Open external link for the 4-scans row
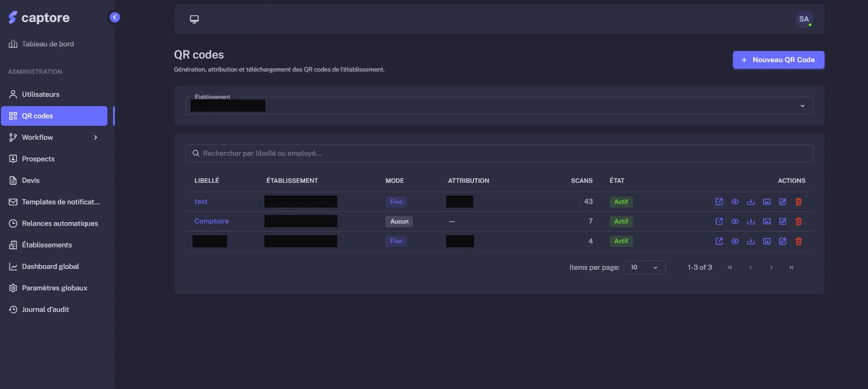 click(719, 241)
